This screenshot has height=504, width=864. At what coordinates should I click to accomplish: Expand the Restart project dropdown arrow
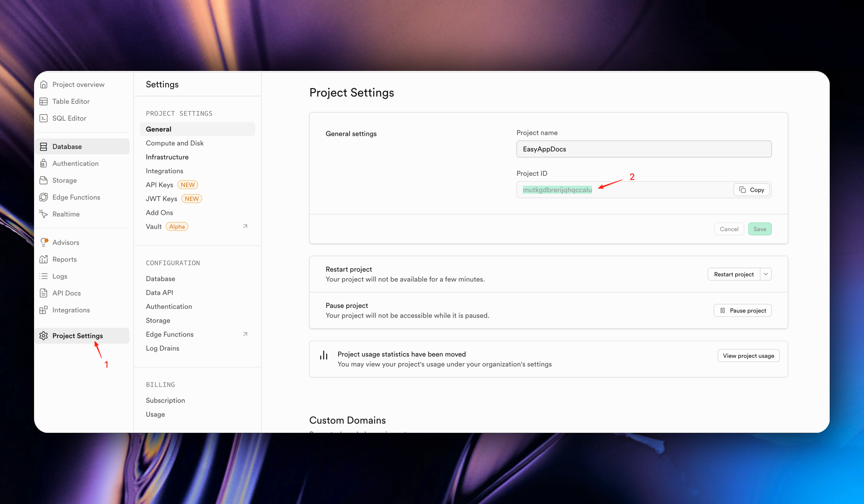(x=765, y=274)
